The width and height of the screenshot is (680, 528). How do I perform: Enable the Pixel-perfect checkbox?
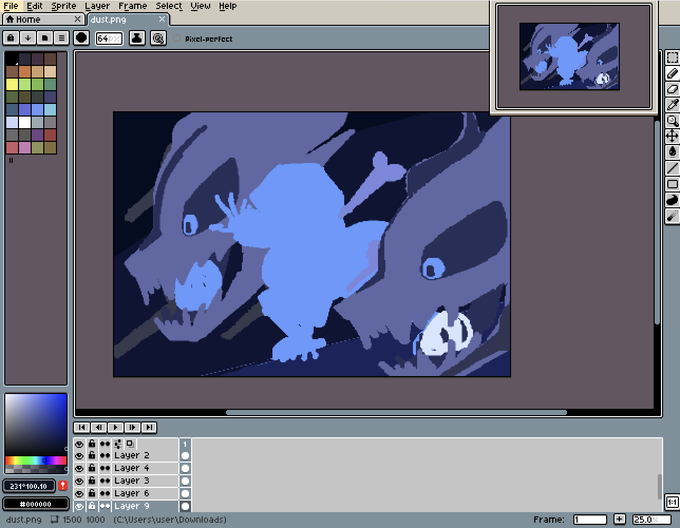coord(177,39)
